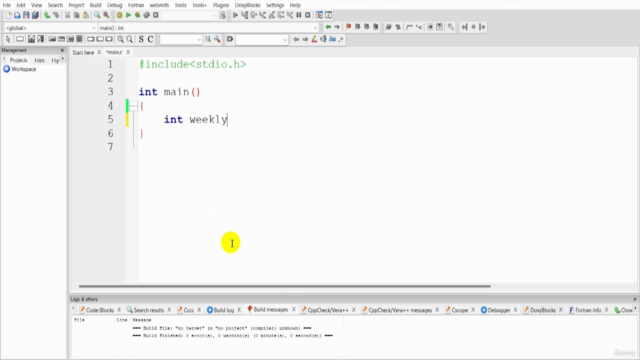Click the Break debugger pause icon
Screen dimensions: 640x360
pos(299,15)
